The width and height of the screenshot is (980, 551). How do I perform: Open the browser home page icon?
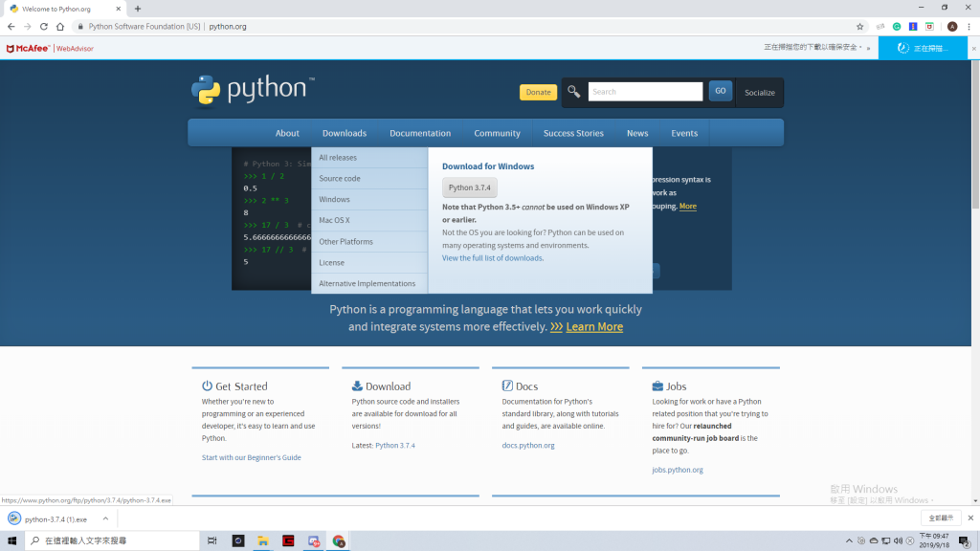(x=60, y=26)
